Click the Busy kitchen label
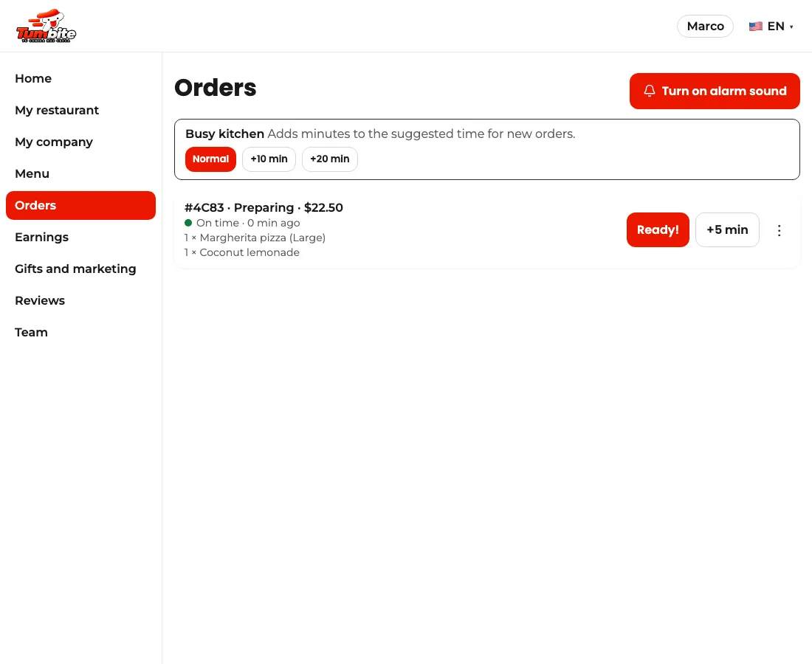Image resolution: width=812 pixels, height=664 pixels. coord(224,134)
